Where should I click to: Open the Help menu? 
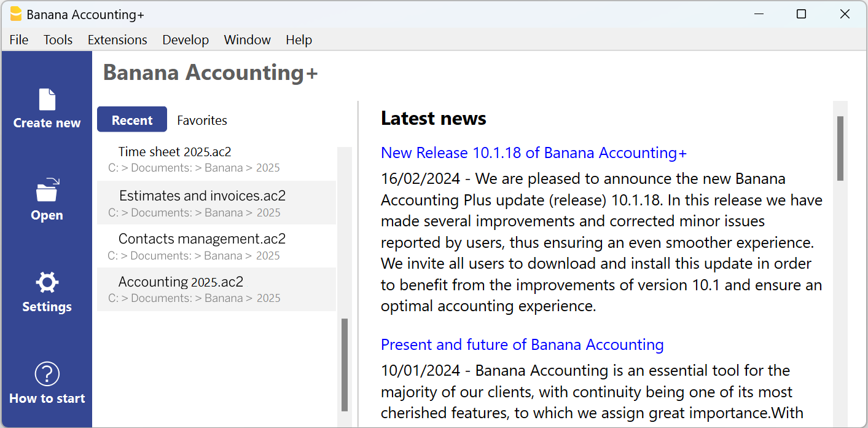(299, 40)
